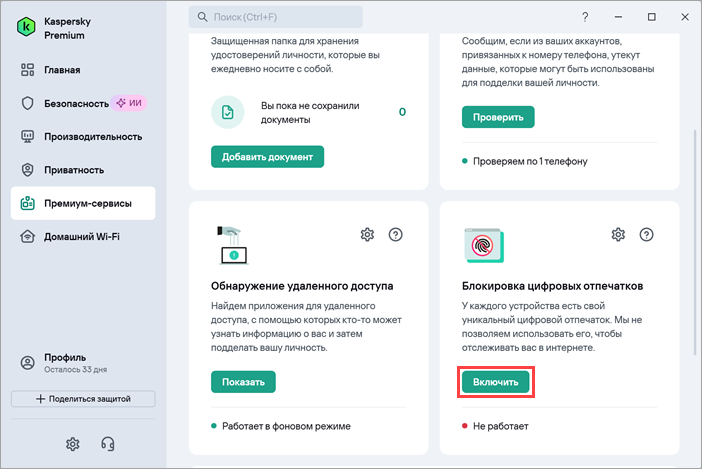Screen dimensions: 702x469
Task: Click the profile avatar icon
Action: [27, 363]
